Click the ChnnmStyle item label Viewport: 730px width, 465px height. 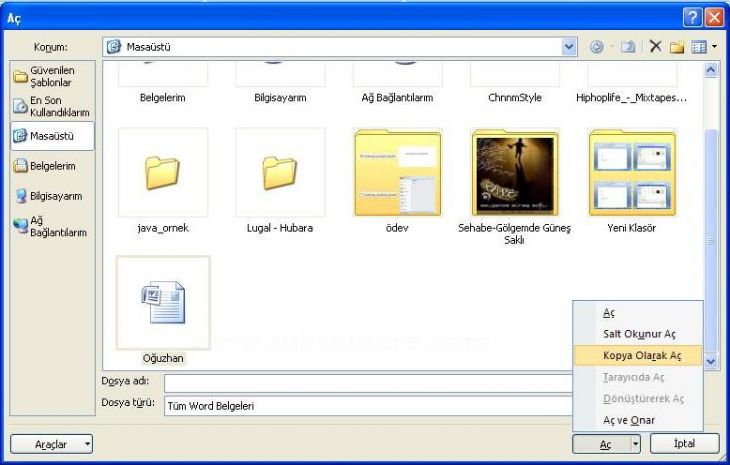[x=515, y=98]
